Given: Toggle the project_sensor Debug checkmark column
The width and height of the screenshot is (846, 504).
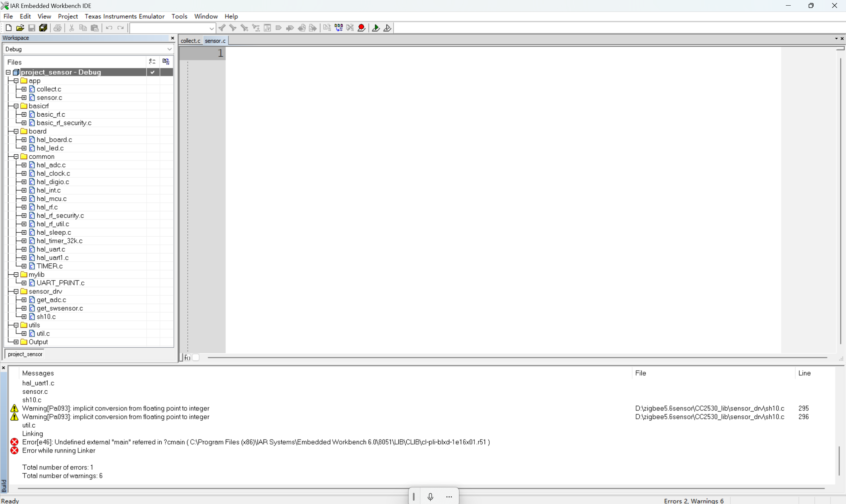Looking at the screenshot, I should pyautogui.click(x=153, y=72).
